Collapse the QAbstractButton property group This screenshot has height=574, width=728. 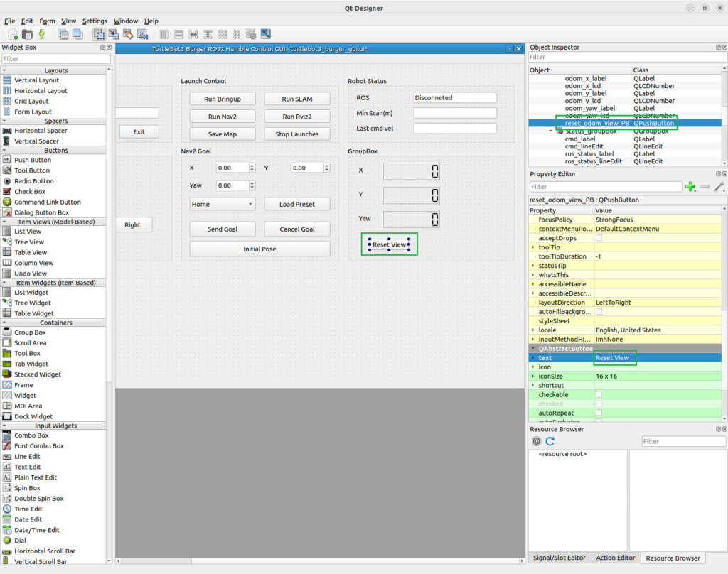pos(533,349)
